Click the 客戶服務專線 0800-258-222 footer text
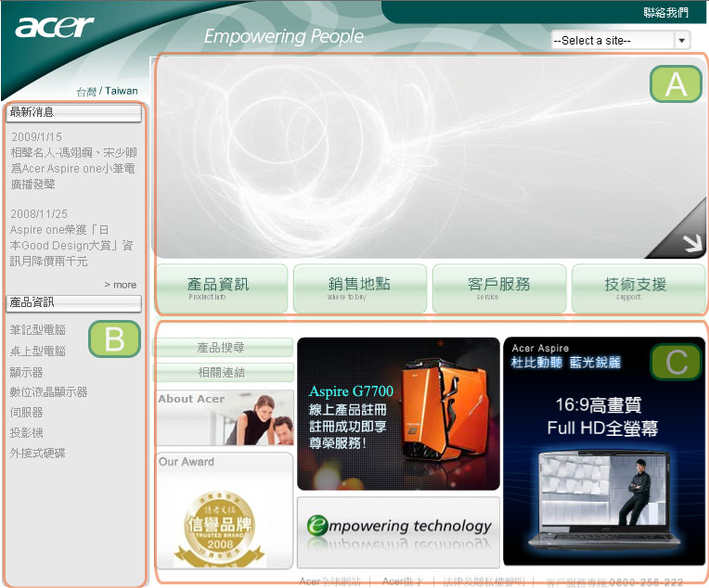709x588 pixels. (x=614, y=582)
